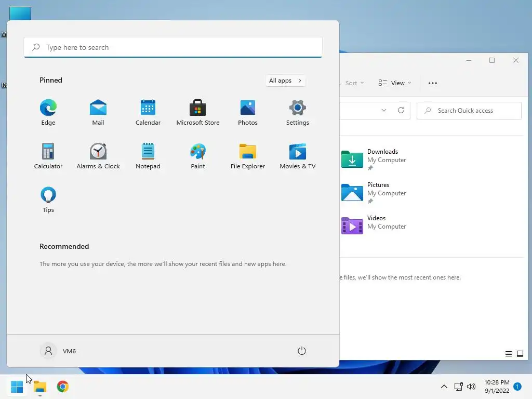Open Google Chrome from the taskbar
Image resolution: width=532 pixels, height=399 pixels.
(63, 387)
